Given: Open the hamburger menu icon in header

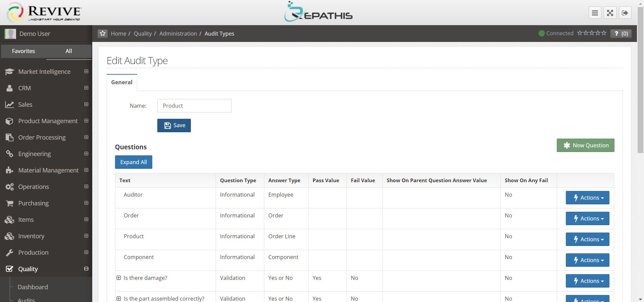Looking at the screenshot, I should click(595, 13).
